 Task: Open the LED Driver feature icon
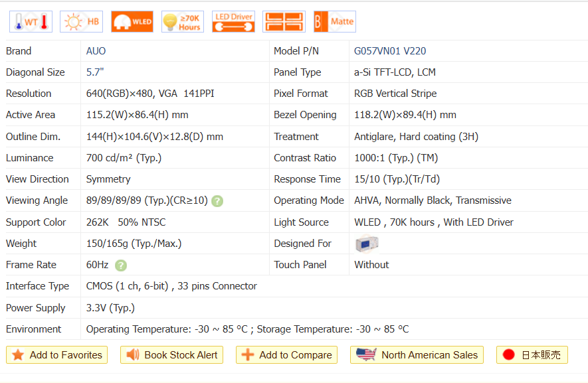[x=233, y=22]
